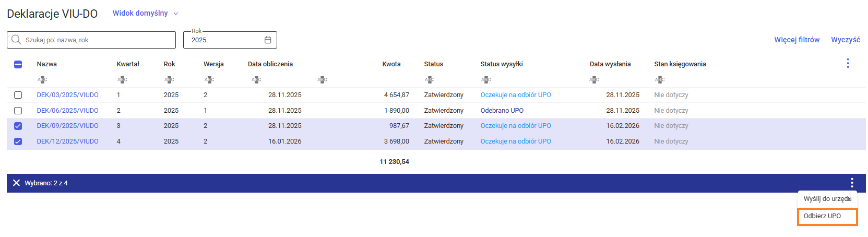The width and height of the screenshot is (868, 237).
Task: Click the Nazwa column filter icon
Action: click(x=42, y=79)
